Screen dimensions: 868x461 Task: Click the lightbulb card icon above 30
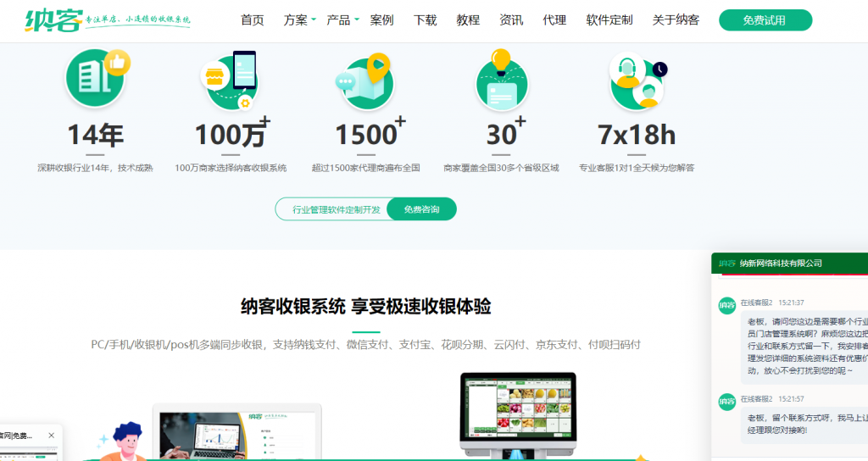(x=502, y=80)
